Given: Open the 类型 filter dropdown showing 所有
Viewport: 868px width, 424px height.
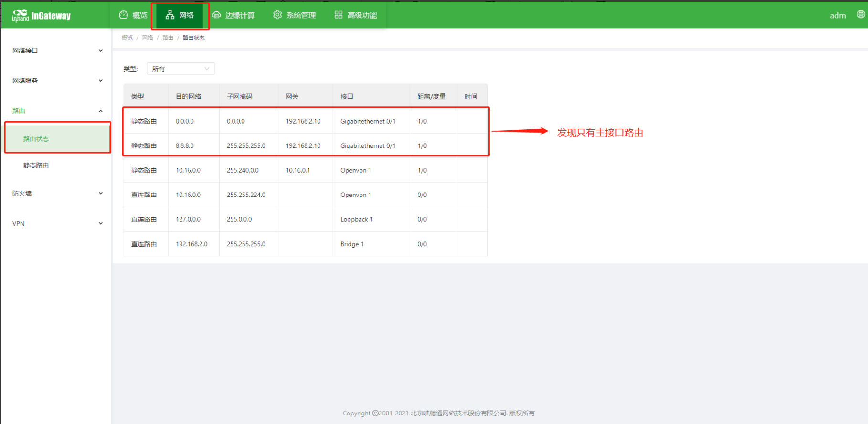Looking at the screenshot, I should coord(180,69).
